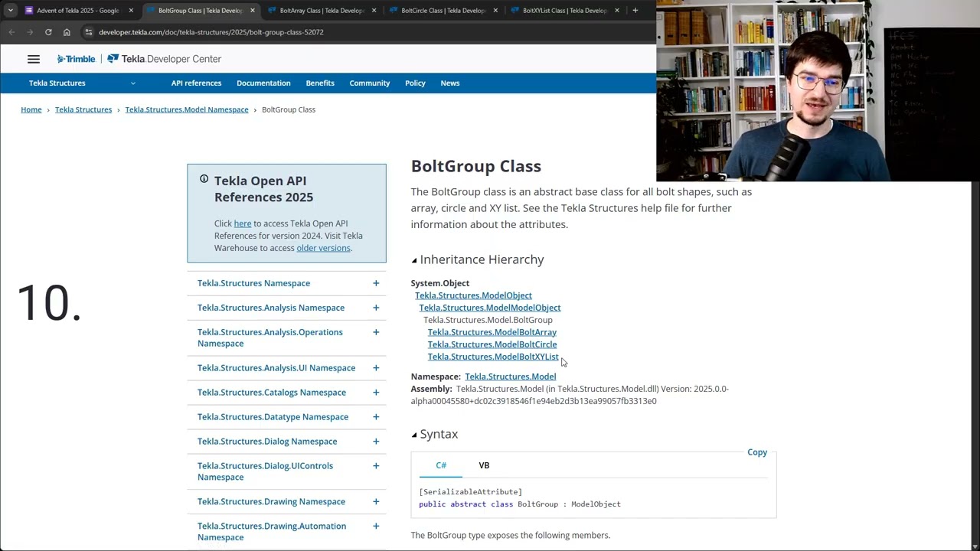The image size is (980, 551).
Task: Expand Tekla.Structures.Catalogs Namespace plus icon
Action: click(x=376, y=393)
